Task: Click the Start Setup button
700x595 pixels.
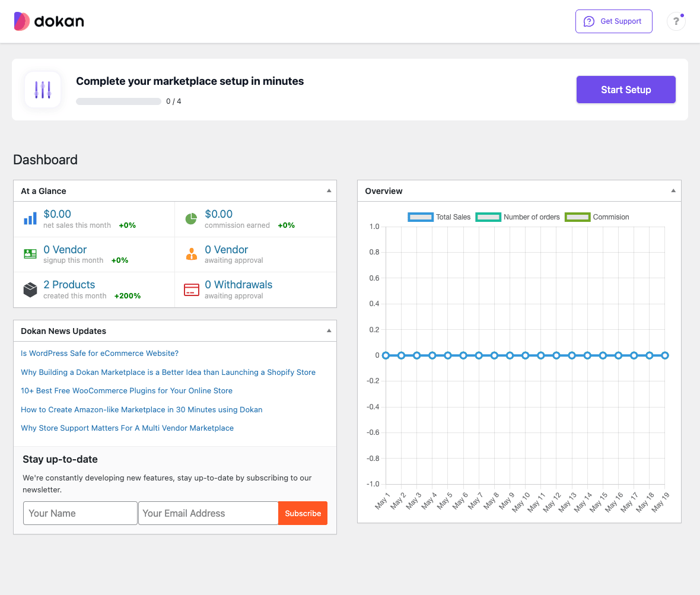Action: [x=626, y=90]
